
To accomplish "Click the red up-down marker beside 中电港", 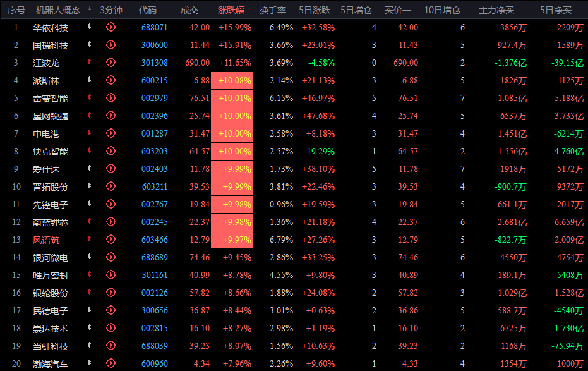I will pos(89,133).
